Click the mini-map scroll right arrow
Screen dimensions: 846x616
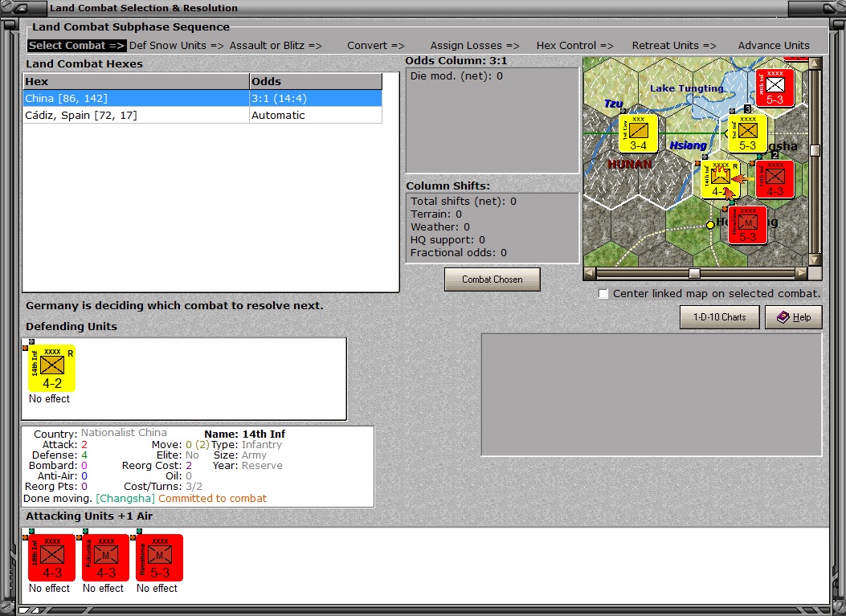pyautogui.click(x=802, y=273)
